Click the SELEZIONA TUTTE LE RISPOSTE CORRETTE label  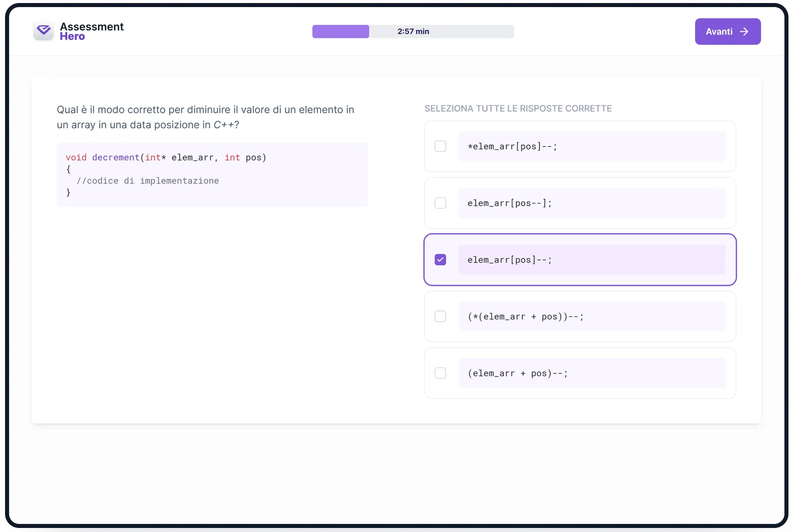point(518,109)
